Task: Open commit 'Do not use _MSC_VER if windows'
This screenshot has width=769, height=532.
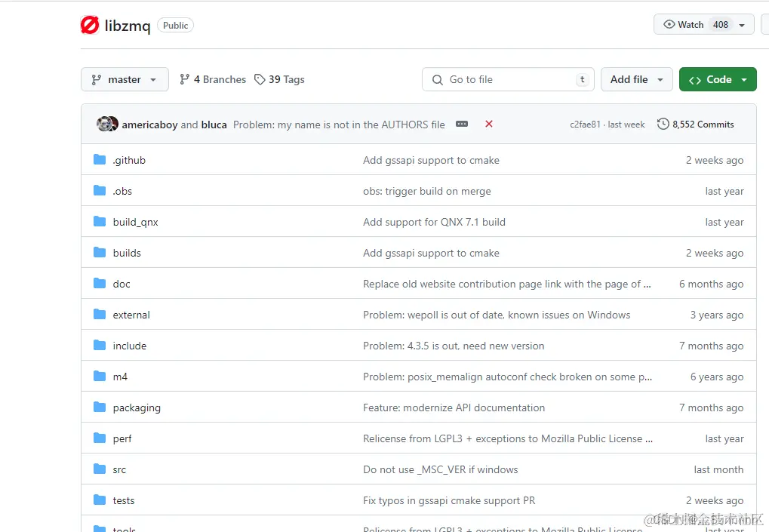Action: tap(441, 469)
